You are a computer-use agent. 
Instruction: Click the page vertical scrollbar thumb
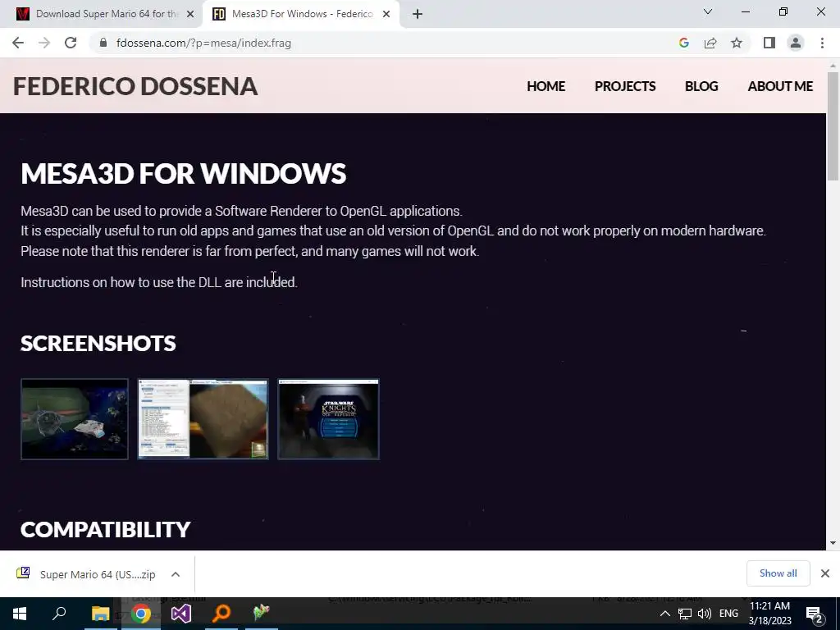(833, 126)
